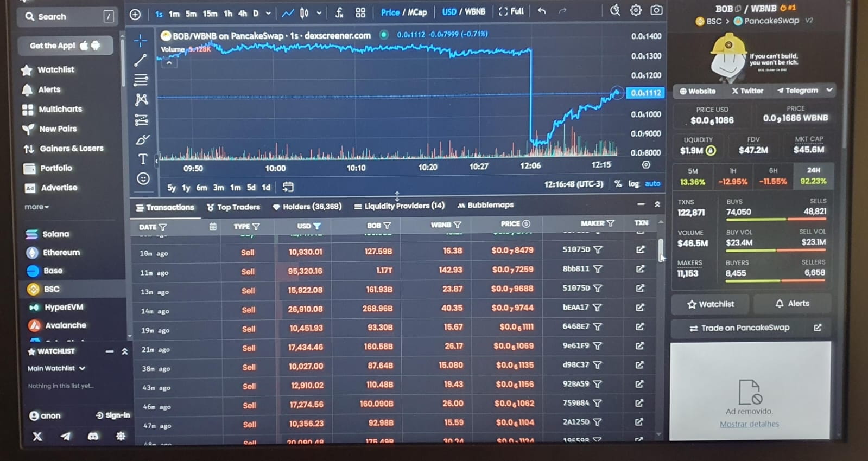Open transaction link for the 10m ago row
The width and height of the screenshot is (868, 461).
click(641, 249)
